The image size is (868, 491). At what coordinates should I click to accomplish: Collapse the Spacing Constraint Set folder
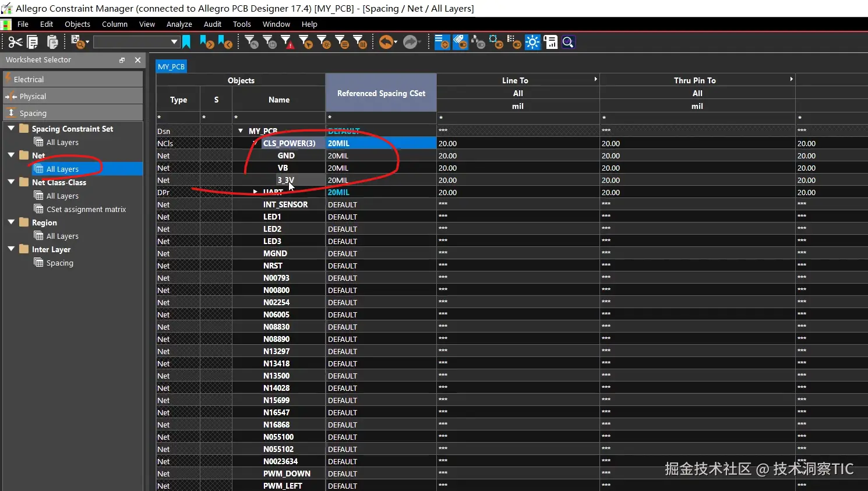pos(11,128)
